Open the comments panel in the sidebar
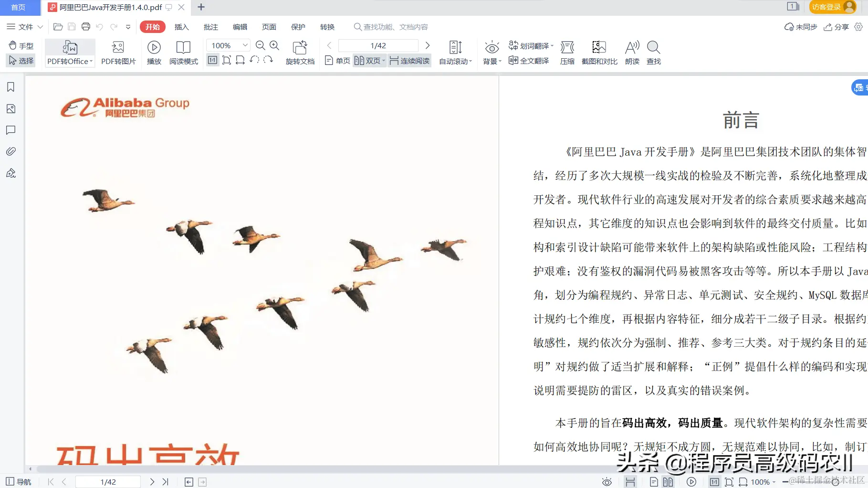 pyautogui.click(x=10, y=130)
